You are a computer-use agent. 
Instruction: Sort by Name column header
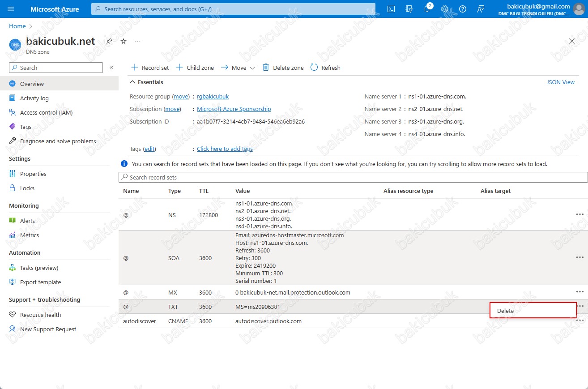pos(131,191)
